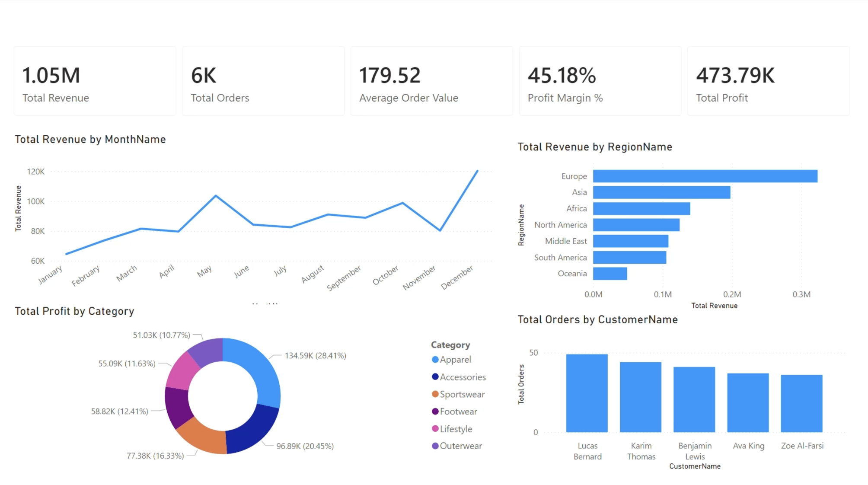The image size is (868, 485).
Task: Click the Average Order Value card
Action: [x=431, y=81]
